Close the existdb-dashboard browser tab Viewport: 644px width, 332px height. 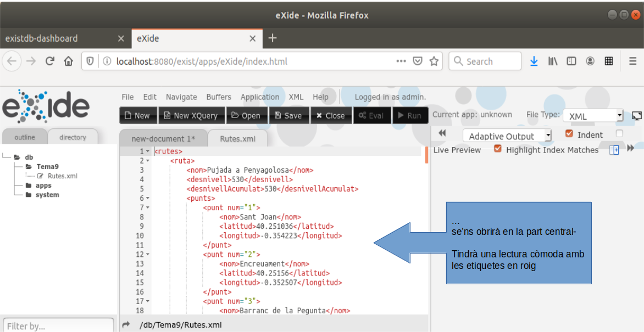[x=121, y=38]
